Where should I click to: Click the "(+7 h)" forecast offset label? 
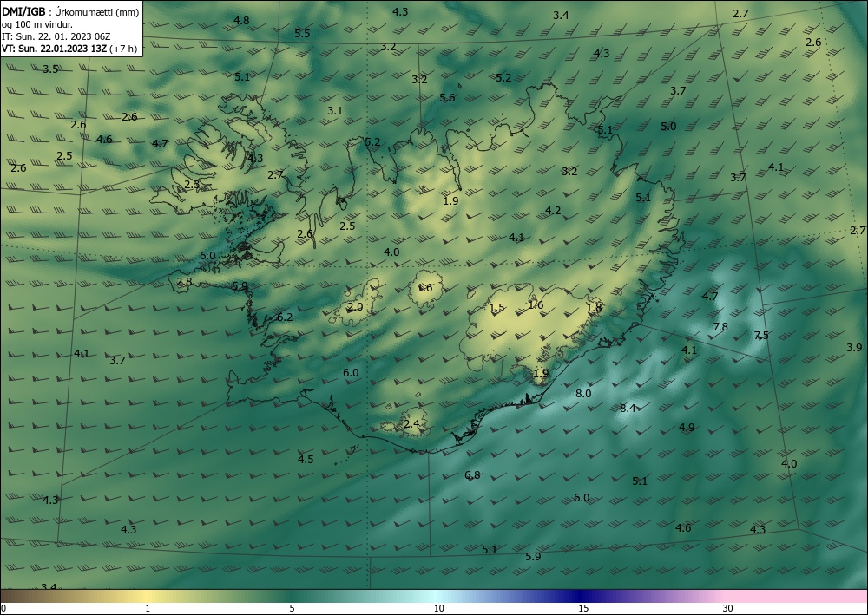(123, 49)
